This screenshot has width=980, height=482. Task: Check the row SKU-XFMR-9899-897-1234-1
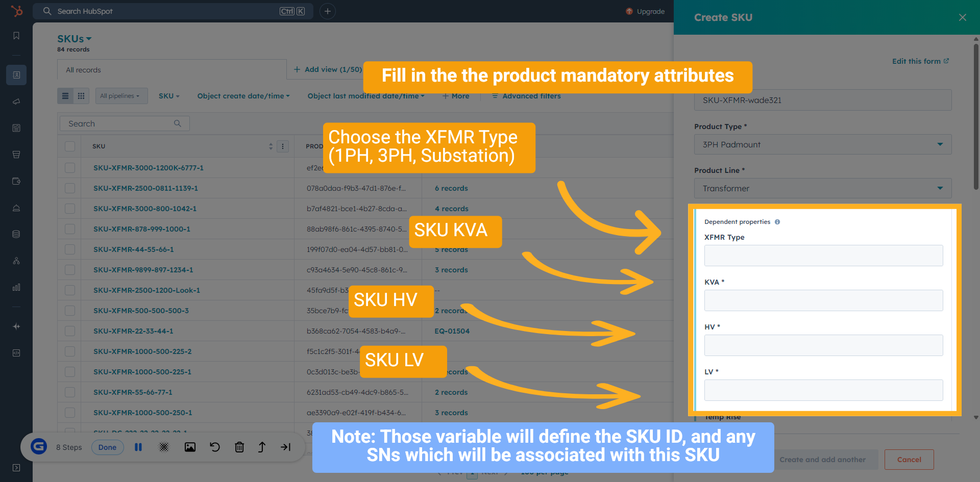coord(70,270)
